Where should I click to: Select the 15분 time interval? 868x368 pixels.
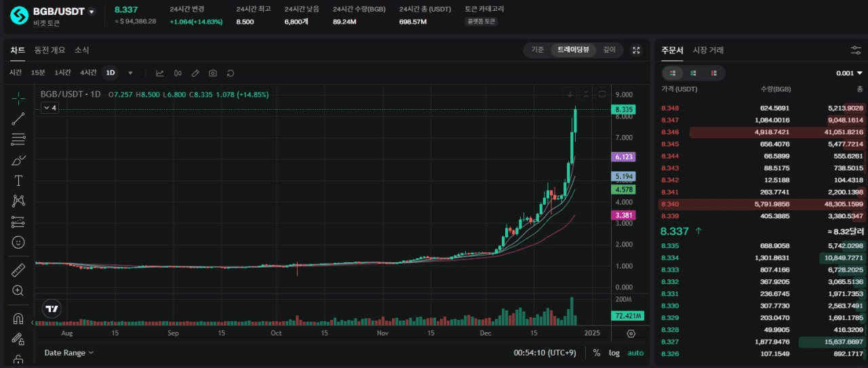click(x=38, y=73)
